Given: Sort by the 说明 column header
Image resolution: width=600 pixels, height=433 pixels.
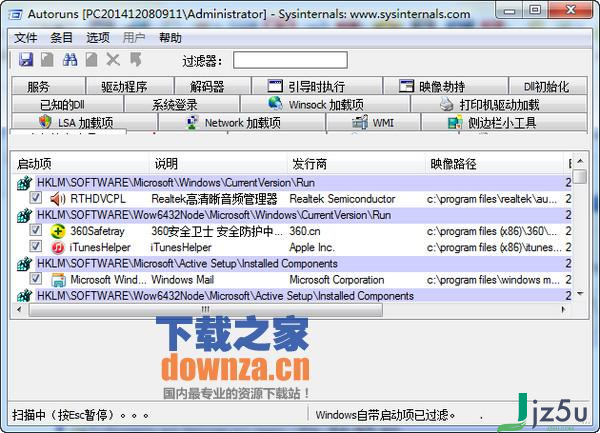Looking at the screenshot, I should point(218,164).
